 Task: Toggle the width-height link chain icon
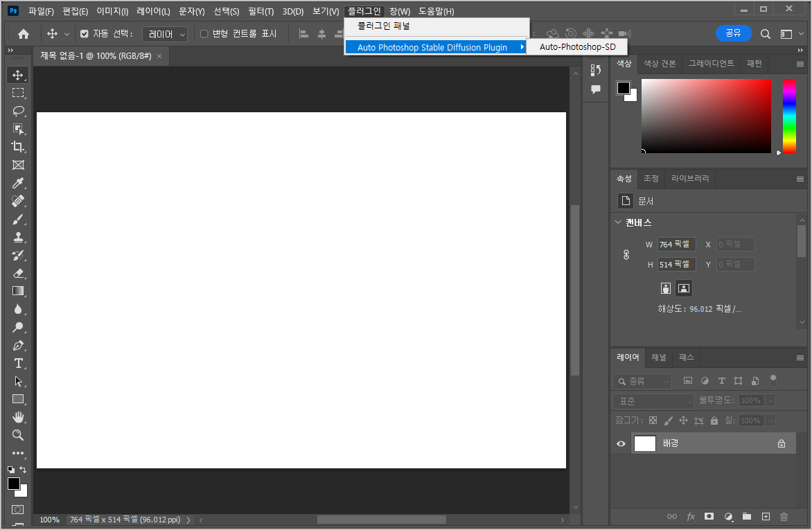pyautogui.click(x=626, y=254)
